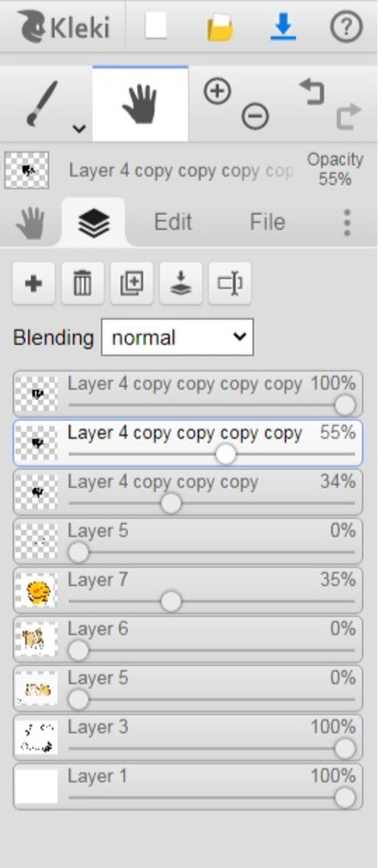Open the help question mark
The image size is (383, 868).
pyautogui.click(x=346, y=27)
